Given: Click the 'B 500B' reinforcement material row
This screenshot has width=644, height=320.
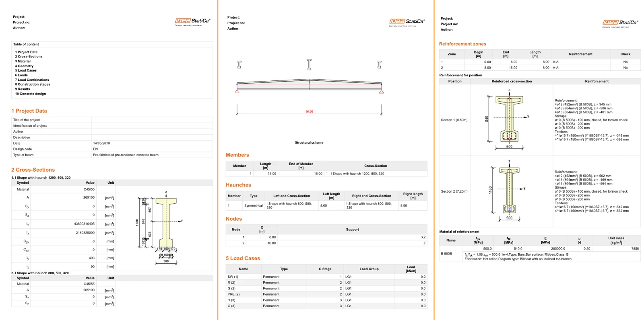Looking at the screenshot, I should click(x=540, y=254).
